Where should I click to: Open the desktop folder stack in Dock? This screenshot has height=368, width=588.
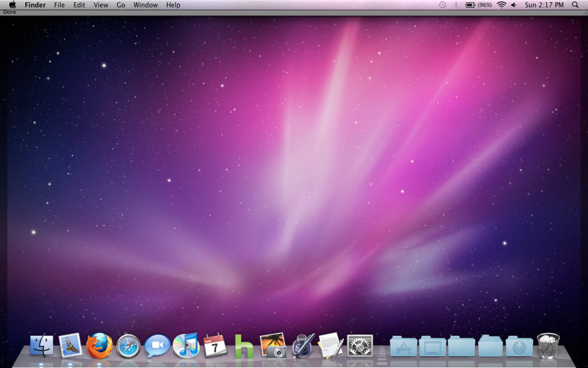(432, 346)
